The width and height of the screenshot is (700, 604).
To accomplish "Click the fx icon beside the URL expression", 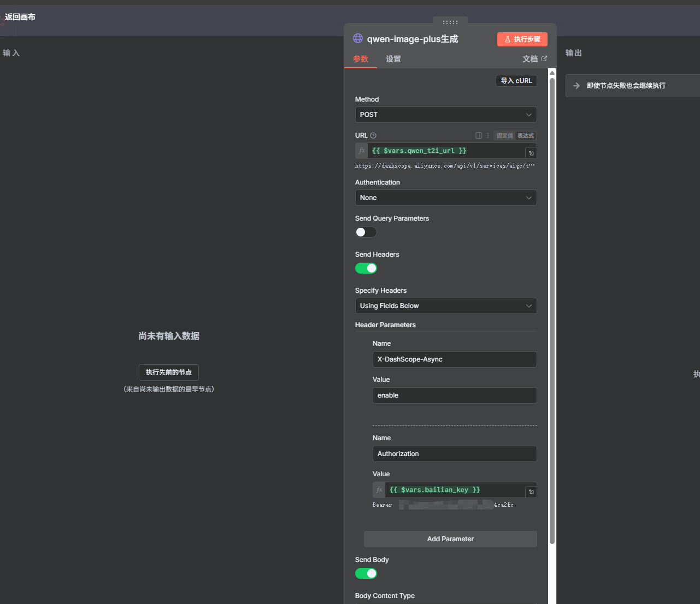I will 362,151.
